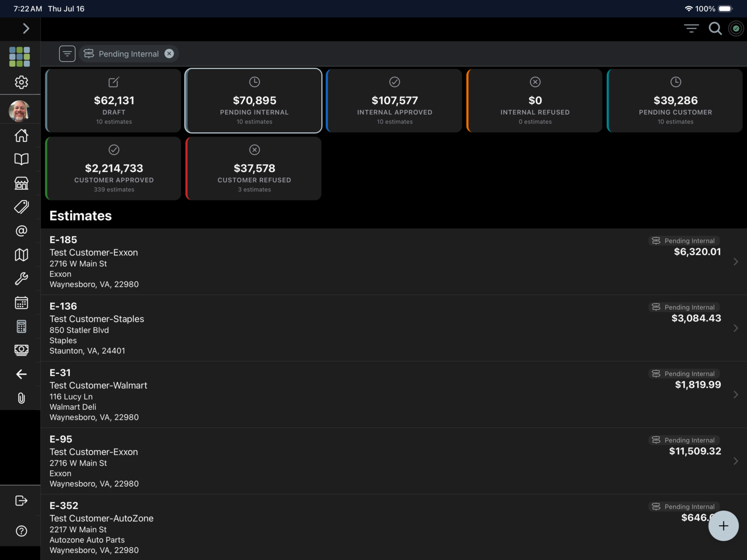Viewport: 747px width, 560px height.
Task: Expand E-136 row using its chevron
Action: coord(736,328)
